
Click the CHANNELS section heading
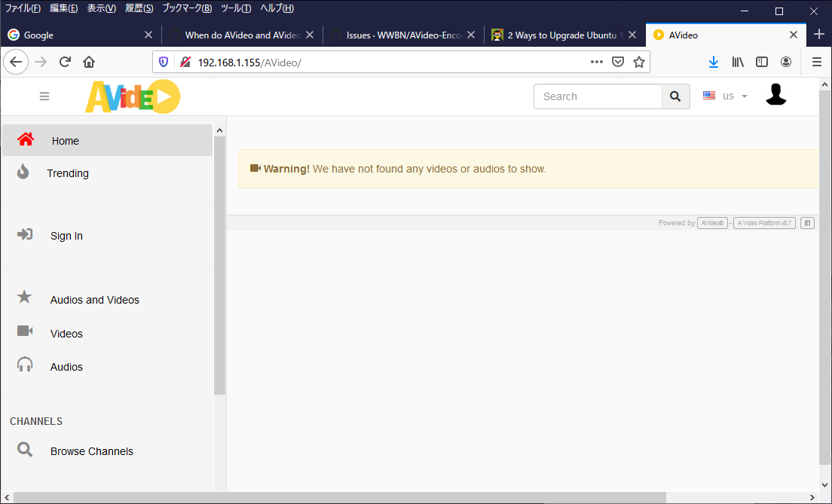[x=36, y=421]
